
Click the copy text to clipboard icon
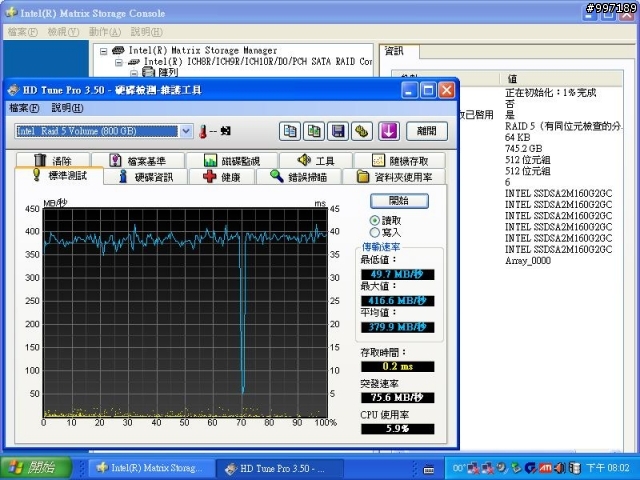(290, 131)
